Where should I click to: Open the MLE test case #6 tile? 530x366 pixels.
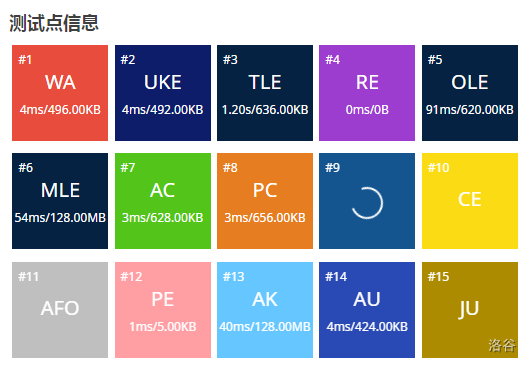click(60, 201)
